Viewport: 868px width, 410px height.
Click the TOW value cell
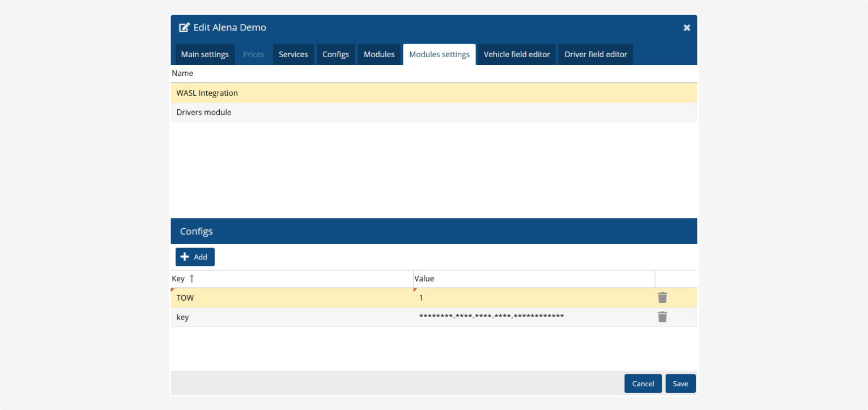click(533, 298)
